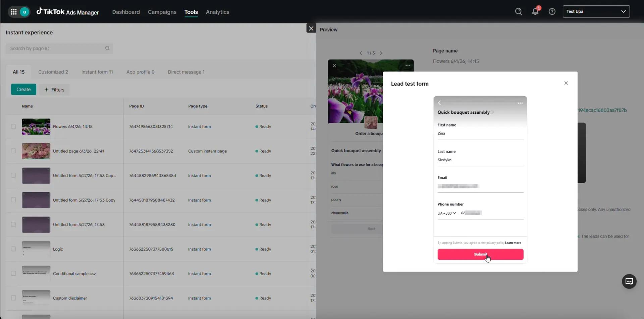Viewport: 644px width, 319px height.
Task: Select the Untitled page 6/3/26, 22:41 checkbox
Action: 13,151
